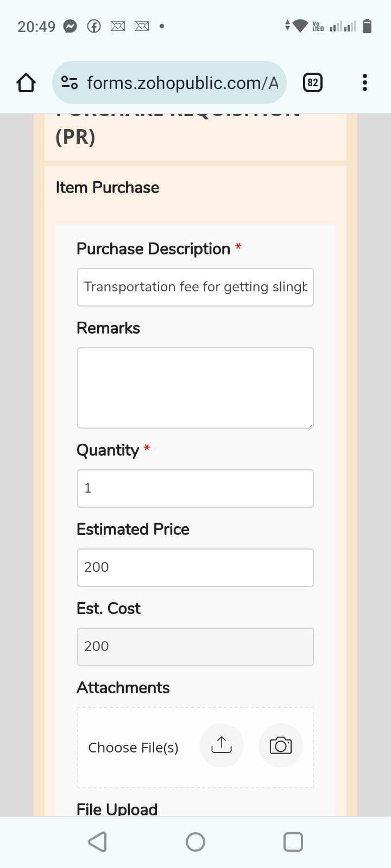Tap the Wi-Fi signal icon in status bar
This screenshot has height=868, width=391.
300,25
